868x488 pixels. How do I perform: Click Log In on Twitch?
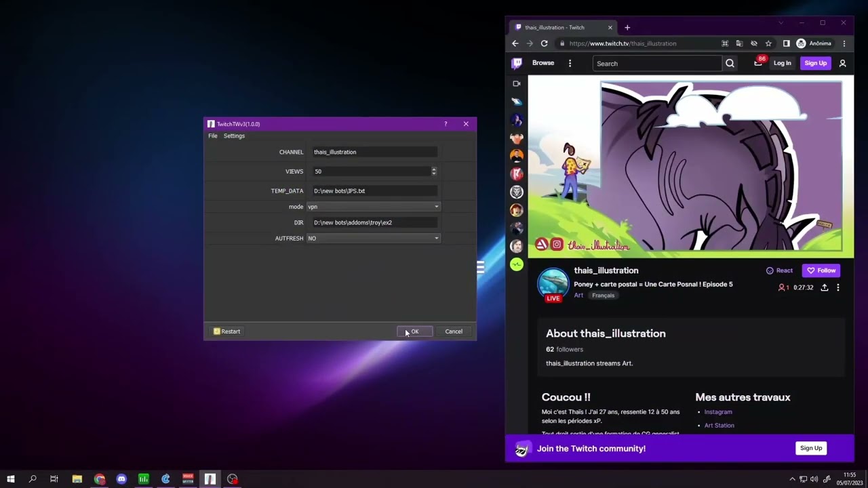(782, 63)
